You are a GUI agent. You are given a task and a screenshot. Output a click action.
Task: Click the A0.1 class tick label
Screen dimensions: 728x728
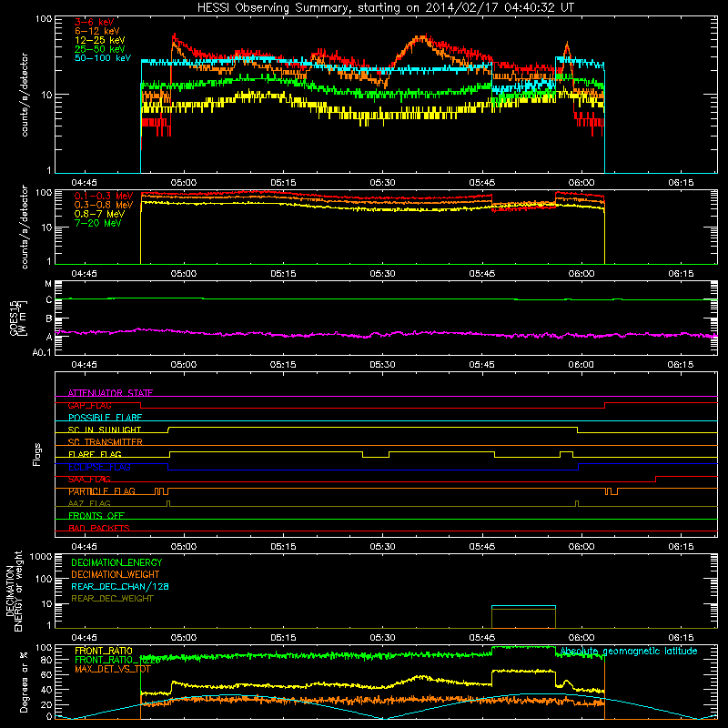[x=42, y=352]
